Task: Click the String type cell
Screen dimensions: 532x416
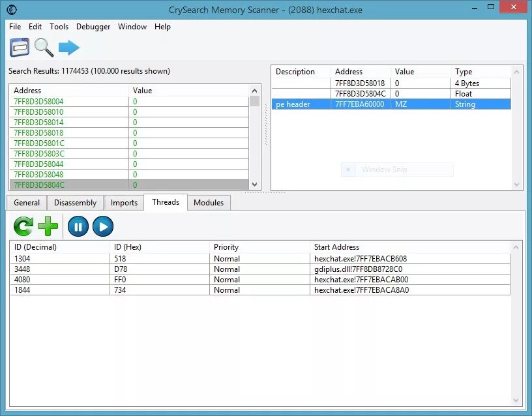Action: point(480,104)
